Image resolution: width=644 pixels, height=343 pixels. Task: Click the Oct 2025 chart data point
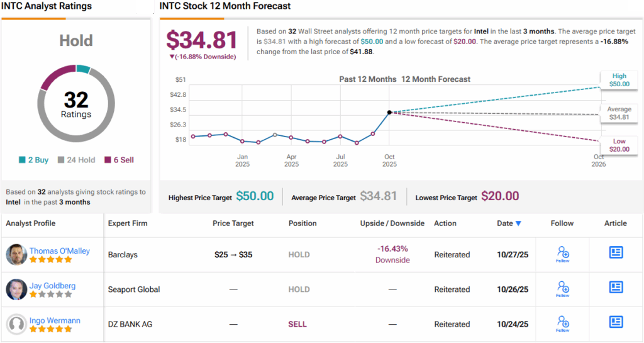(389, 112)
